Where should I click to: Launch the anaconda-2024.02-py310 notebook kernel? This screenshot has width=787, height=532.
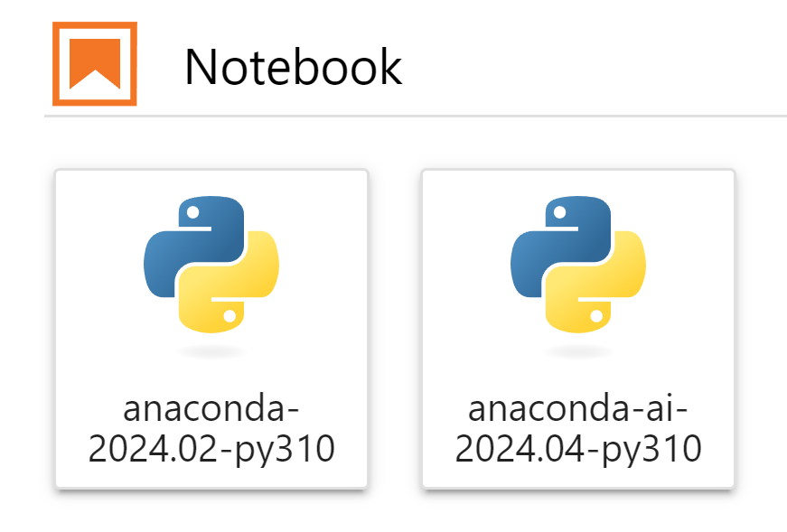(x=211, y=329)
